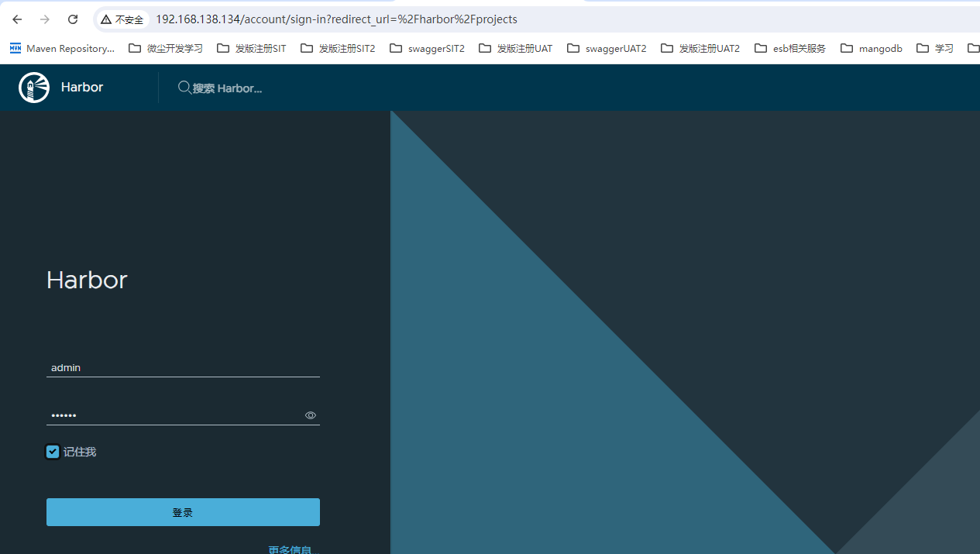Image resolution: width=980 pixels, height=554 pixels.
Task: Open the 发版注册UAT bookmark folder
Action: [x=516, y=48]
